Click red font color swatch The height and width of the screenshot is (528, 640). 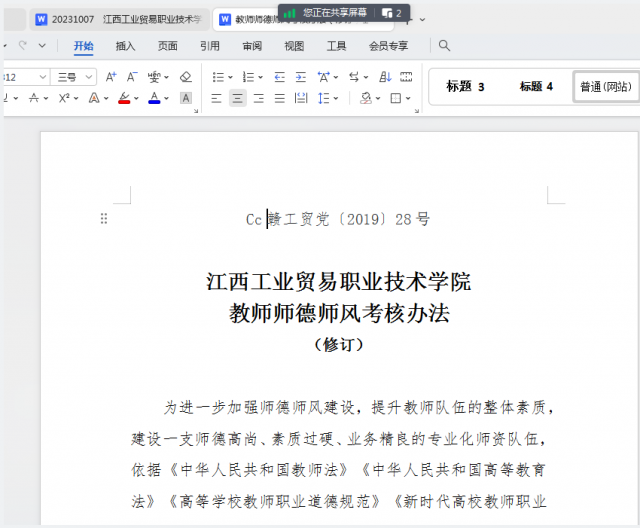124,98
